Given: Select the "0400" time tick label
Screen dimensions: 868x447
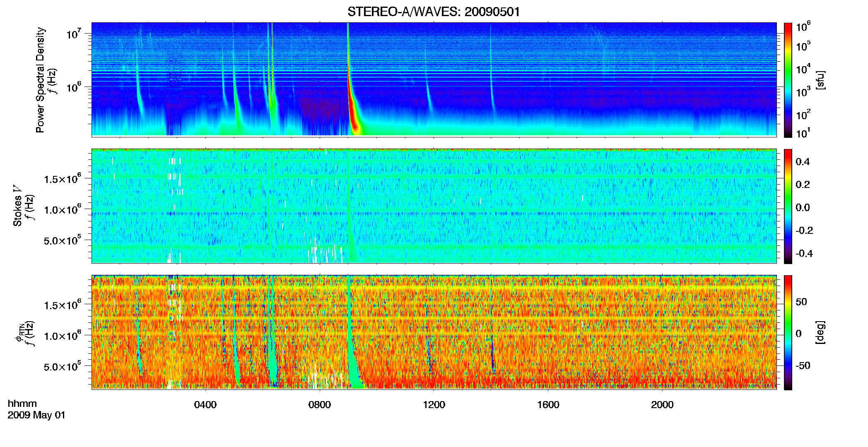Looking at the screenshot, I should (205, 405).
